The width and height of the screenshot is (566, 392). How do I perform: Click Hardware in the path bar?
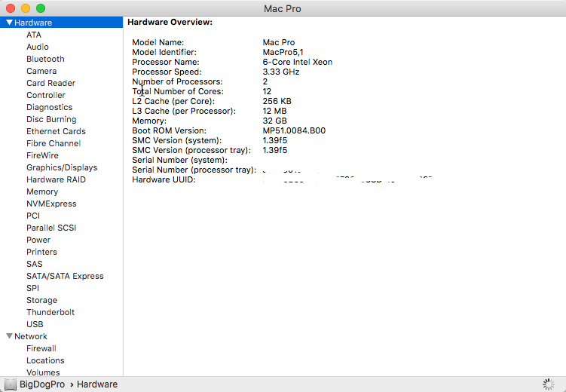pos(97,384)
